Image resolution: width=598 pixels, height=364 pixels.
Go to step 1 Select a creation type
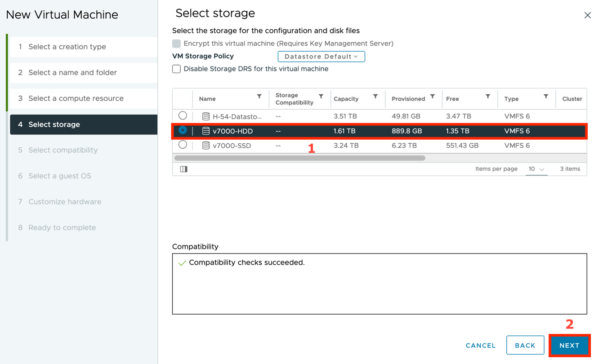(67, 47)
